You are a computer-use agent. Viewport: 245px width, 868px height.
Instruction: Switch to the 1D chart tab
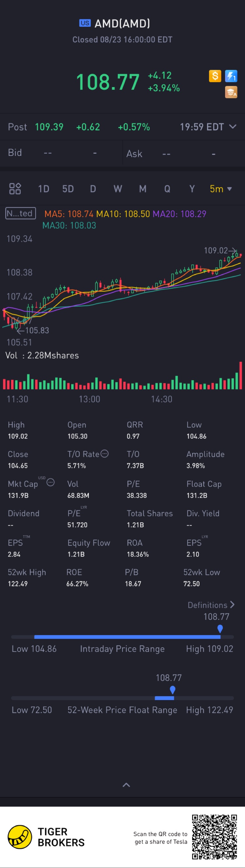(43, 189)
